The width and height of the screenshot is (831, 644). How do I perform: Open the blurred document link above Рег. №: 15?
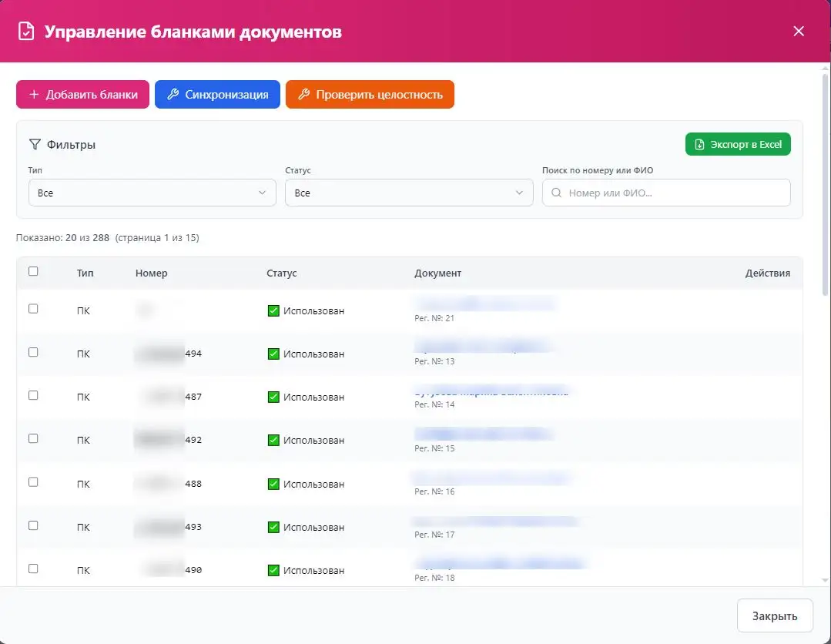(x=484, y=434)
